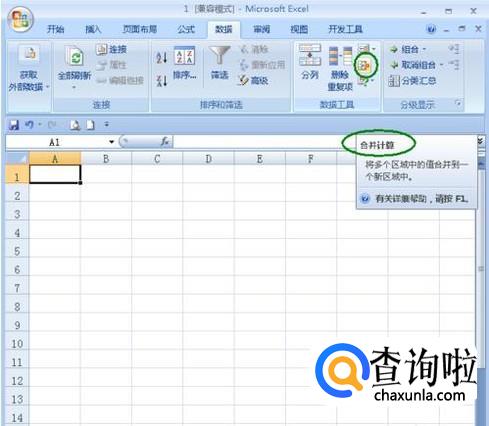Click the 属性 connection properties item
The image size is (489, 426).
point(111,65)
